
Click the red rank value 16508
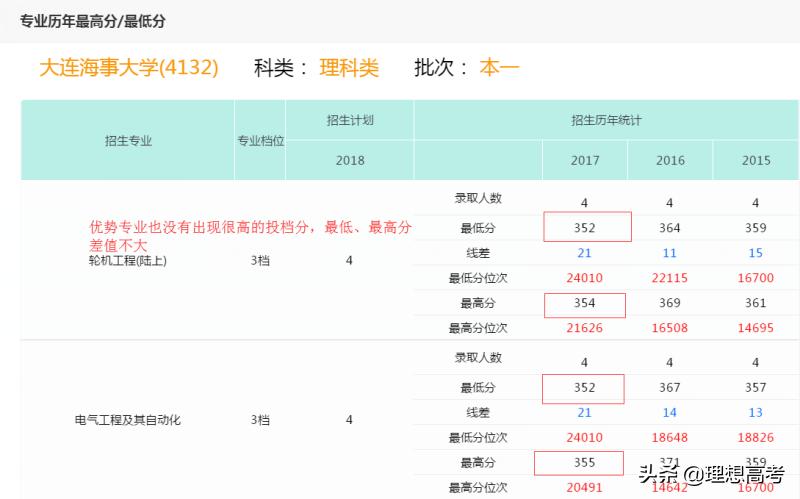[669, 328]
